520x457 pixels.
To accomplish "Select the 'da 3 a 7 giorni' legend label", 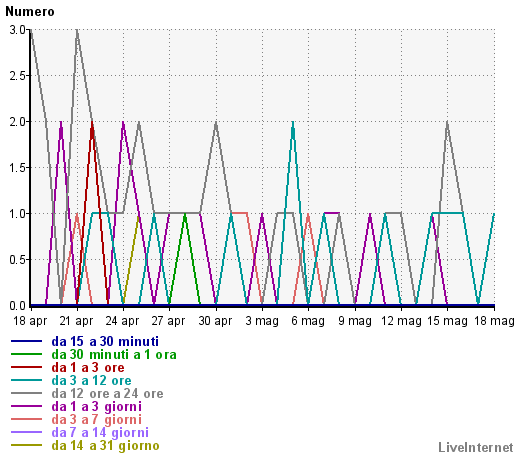I will 96,419.
